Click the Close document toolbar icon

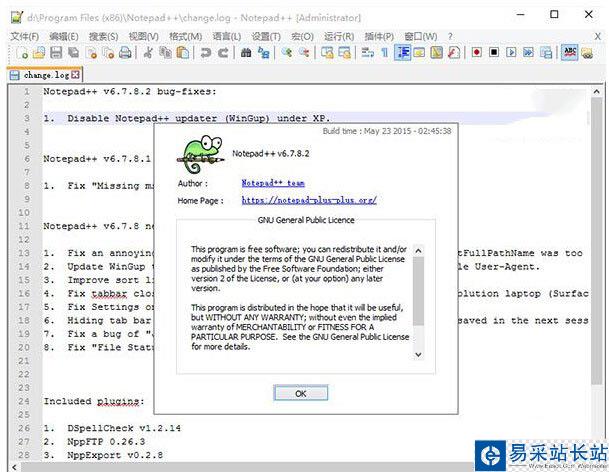tap(91, 52)
